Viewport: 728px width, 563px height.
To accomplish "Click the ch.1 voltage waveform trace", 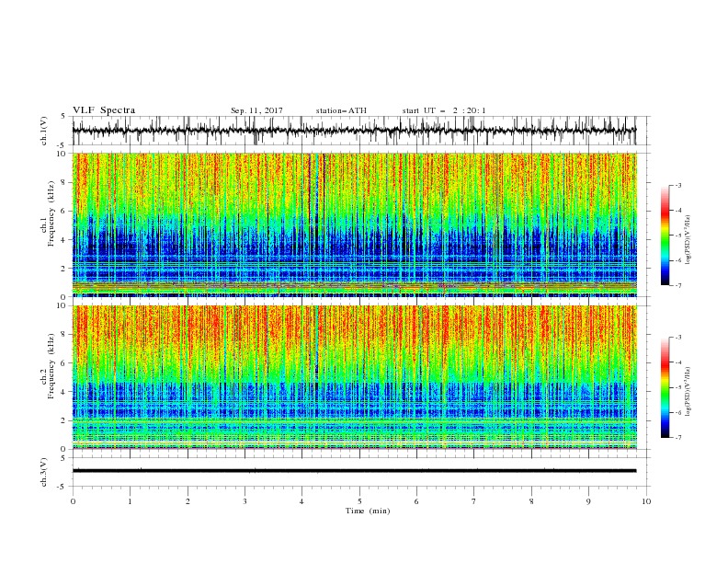I will coord(354,131).
